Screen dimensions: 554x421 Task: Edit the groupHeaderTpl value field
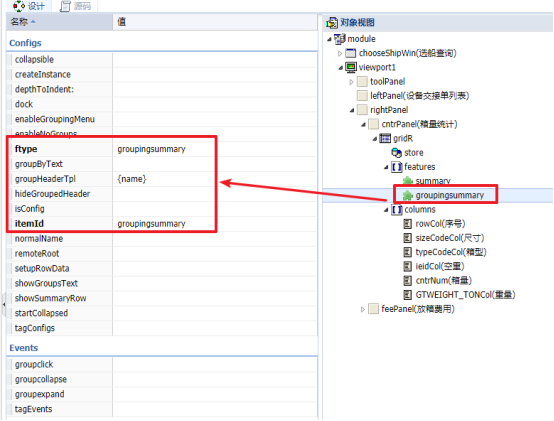[215, 179]
